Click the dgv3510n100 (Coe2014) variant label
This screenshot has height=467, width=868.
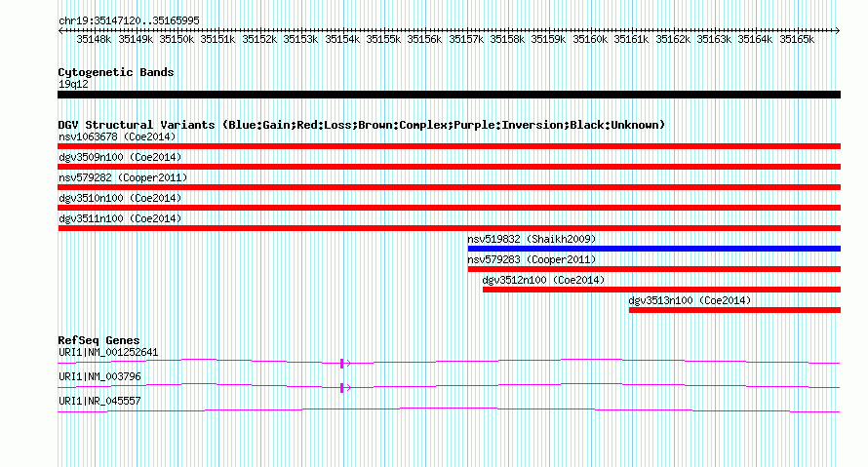[x=120, y=198]
